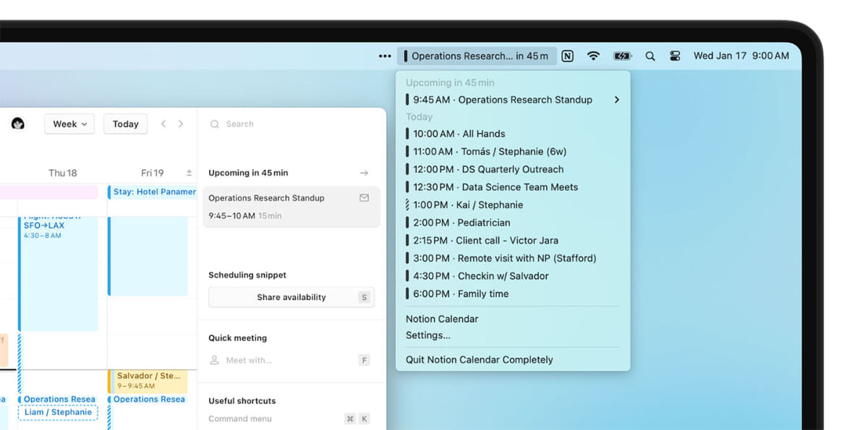The height and width of the screenshot is (430, 868).
Task: Click the Useful shortcuts heading
Action: [x=242, y=401]
